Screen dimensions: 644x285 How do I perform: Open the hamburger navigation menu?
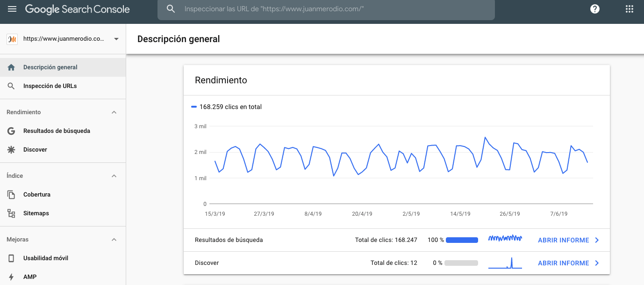[12, 9]
